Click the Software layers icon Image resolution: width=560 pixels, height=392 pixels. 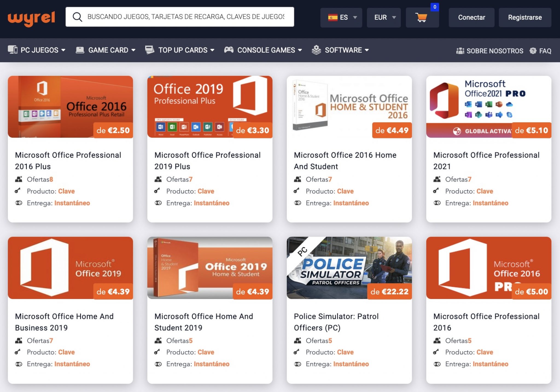coord(316,50)
